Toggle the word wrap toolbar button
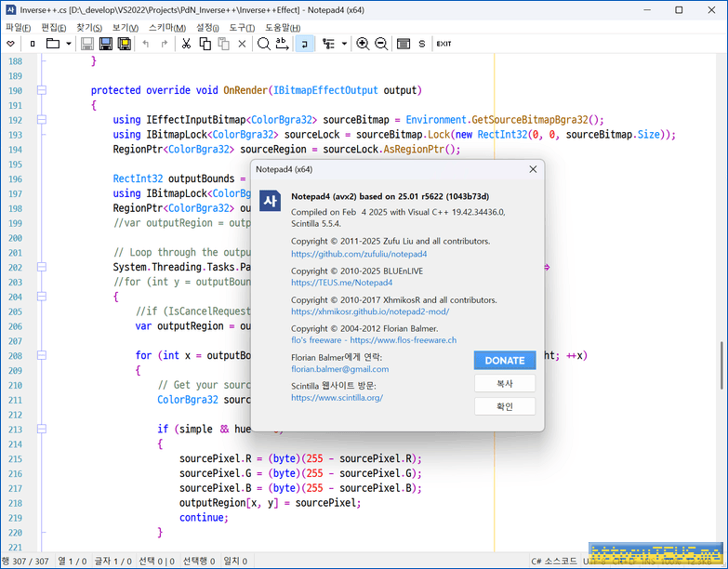This screenshot has width=728, height=569. [305, 44]
